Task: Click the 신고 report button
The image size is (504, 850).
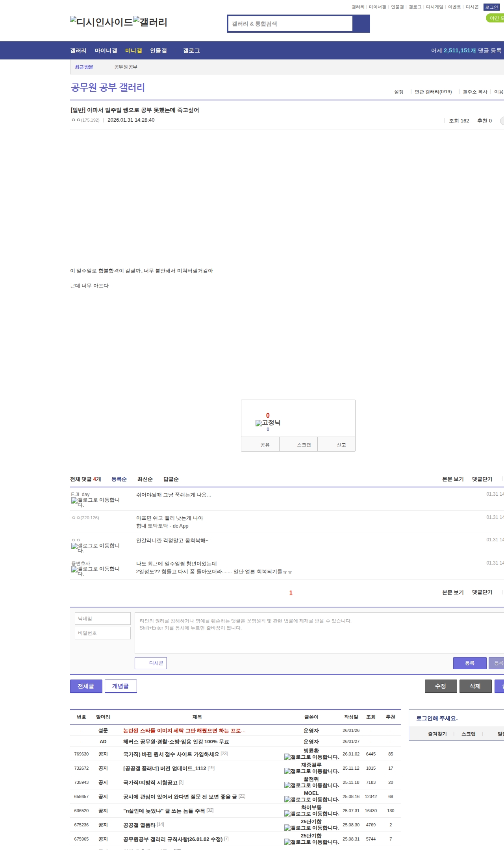Action: pos(341,445)
